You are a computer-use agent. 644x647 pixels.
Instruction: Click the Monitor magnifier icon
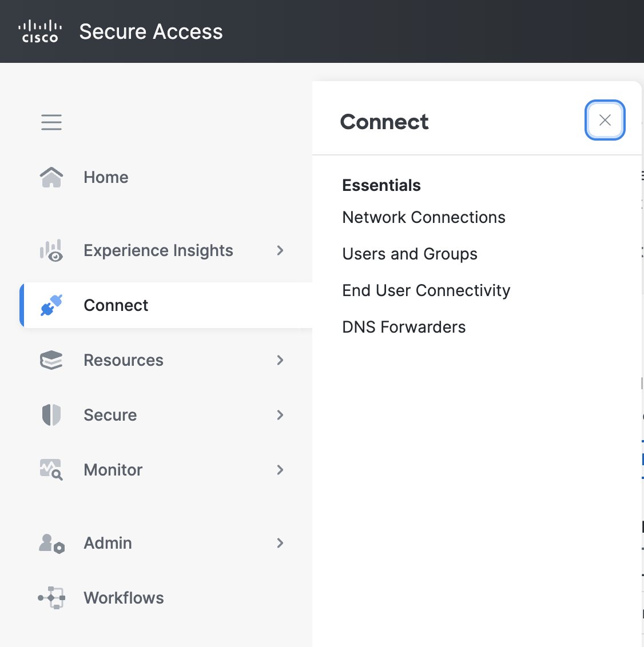coord(51,470)
